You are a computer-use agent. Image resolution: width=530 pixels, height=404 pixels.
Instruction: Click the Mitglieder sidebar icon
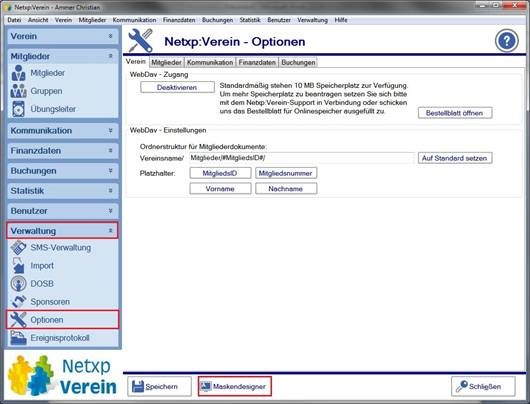[x=19, y=73]
